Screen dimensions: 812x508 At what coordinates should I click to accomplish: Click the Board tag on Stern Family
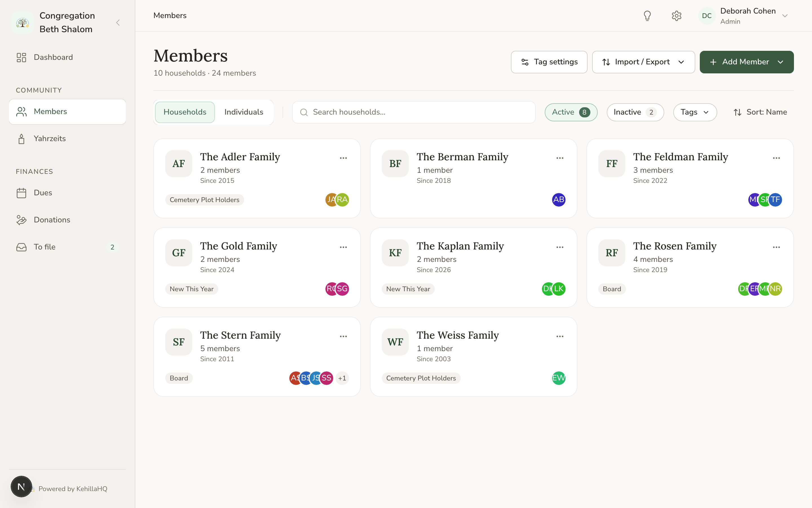click(179, 378)
